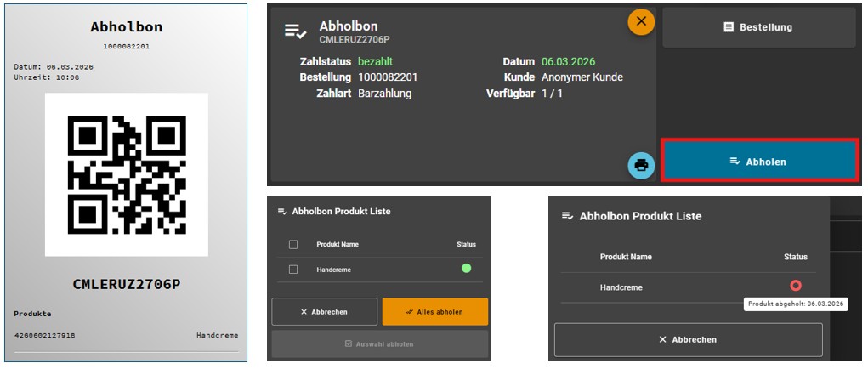This screenshot has height=369, width=868.
Task: Click the green Handcreme status dot
Action: pos(466,269)
